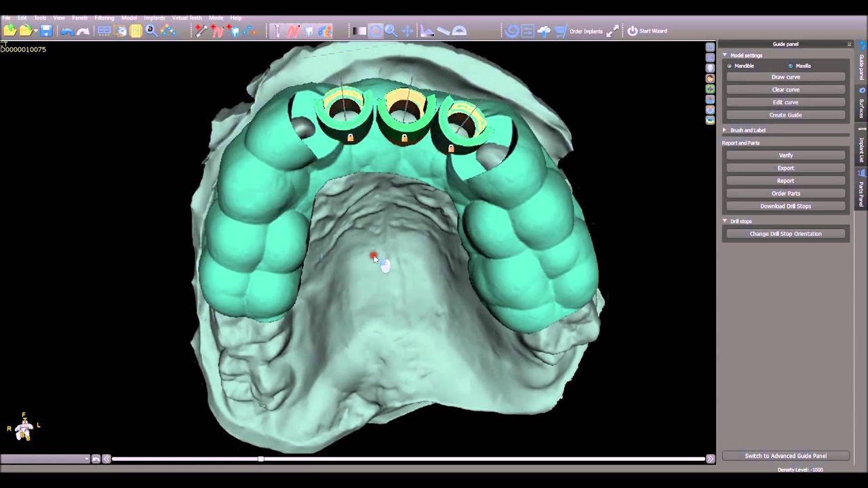The height and width of the screenshot is (488, 868).
Task: Add a nerve with the red N plus icon
Action: tap(217, 30)
